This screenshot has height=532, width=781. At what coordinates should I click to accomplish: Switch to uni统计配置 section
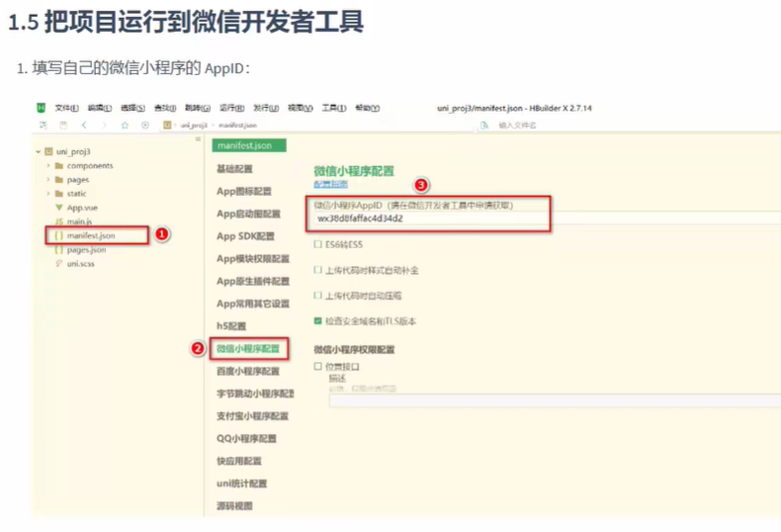tap(241, 484)
